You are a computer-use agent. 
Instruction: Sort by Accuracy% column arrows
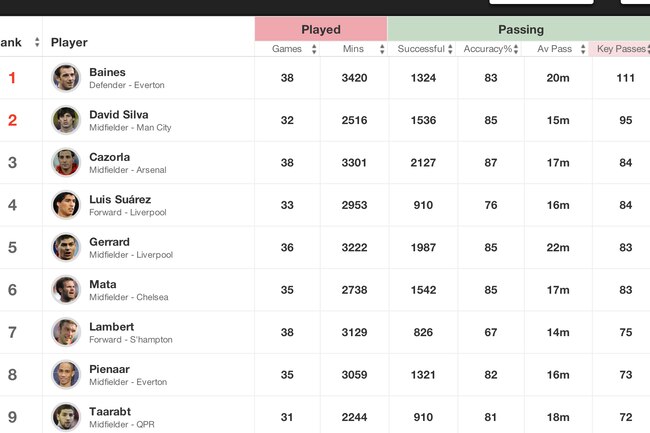click(516, 49)
